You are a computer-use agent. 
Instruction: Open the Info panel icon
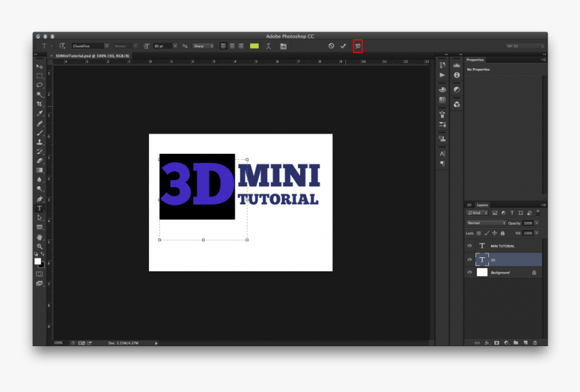click(x=457, y=75)
